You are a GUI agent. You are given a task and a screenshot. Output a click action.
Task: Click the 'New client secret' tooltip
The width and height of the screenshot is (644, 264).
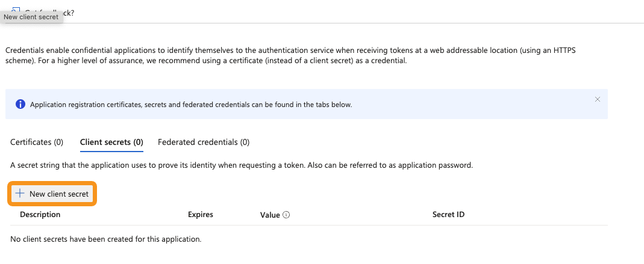[x=31, y=17]
